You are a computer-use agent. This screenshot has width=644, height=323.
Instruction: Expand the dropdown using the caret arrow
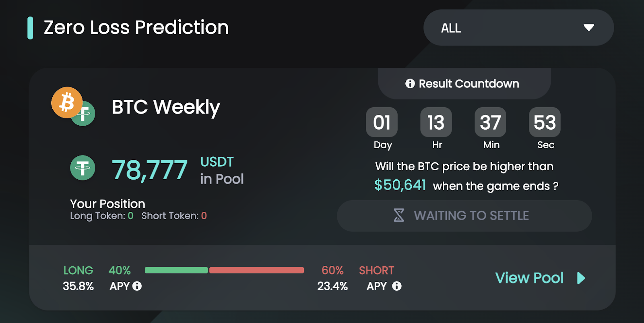point(589,28)
